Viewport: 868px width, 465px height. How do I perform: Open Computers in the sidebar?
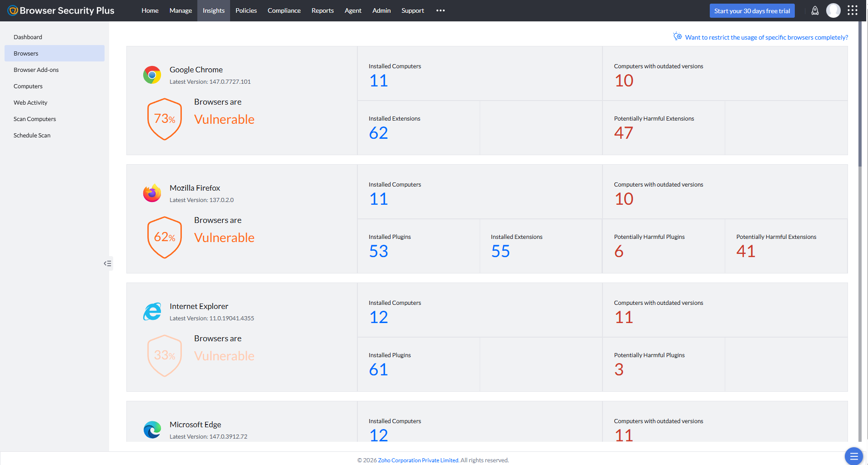pyautogui.click(x=55, y=86)
